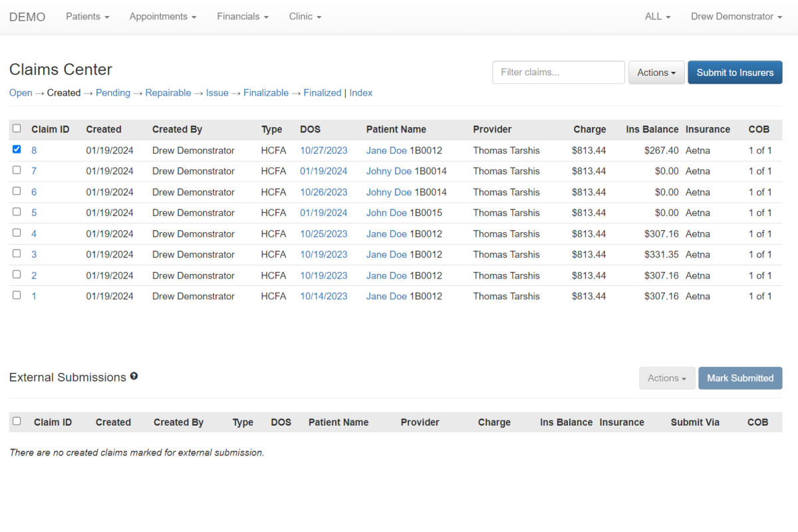View the Index of claims

360,92
